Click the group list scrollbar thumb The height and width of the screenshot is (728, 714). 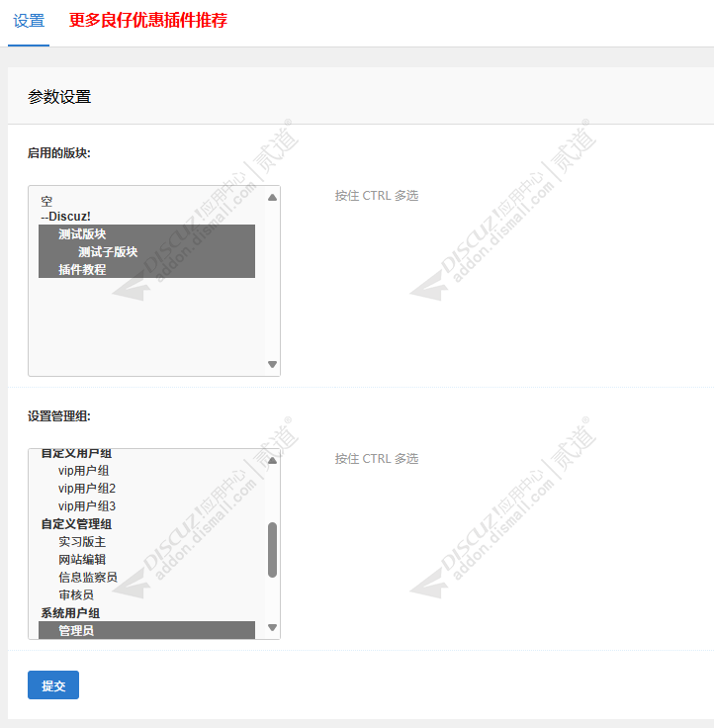(273, 550)
